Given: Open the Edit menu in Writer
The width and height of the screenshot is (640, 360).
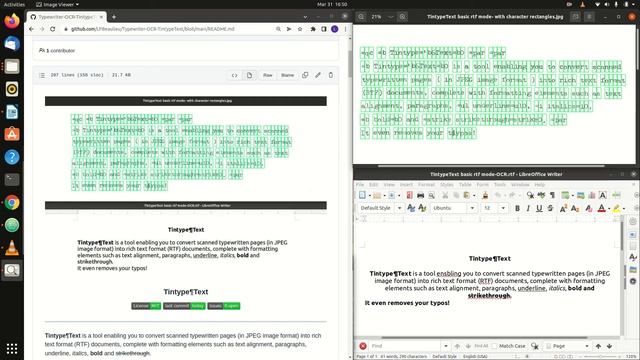Looking at the screenshot, I should 373,184.
